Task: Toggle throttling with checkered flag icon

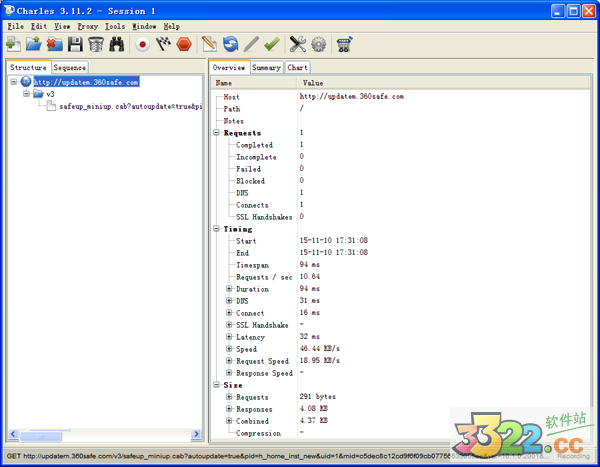Action: pos(163,44)
